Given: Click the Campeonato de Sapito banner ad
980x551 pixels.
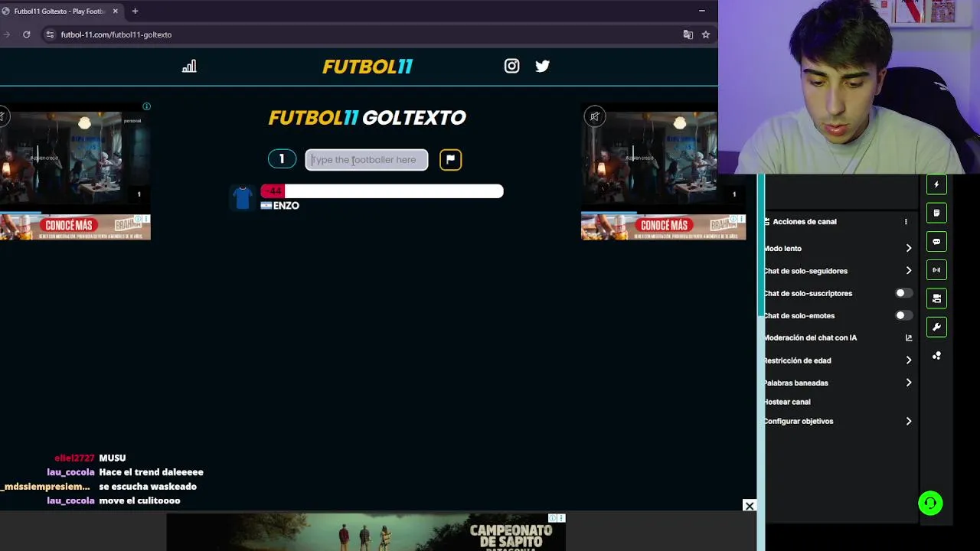Looking at the screenshot, I should [366, 532].
